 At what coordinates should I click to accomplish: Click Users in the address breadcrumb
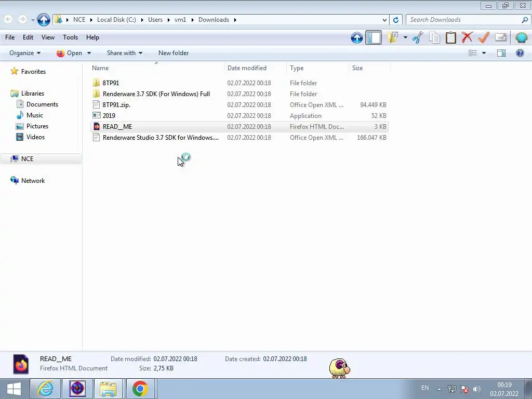[155, 20]
